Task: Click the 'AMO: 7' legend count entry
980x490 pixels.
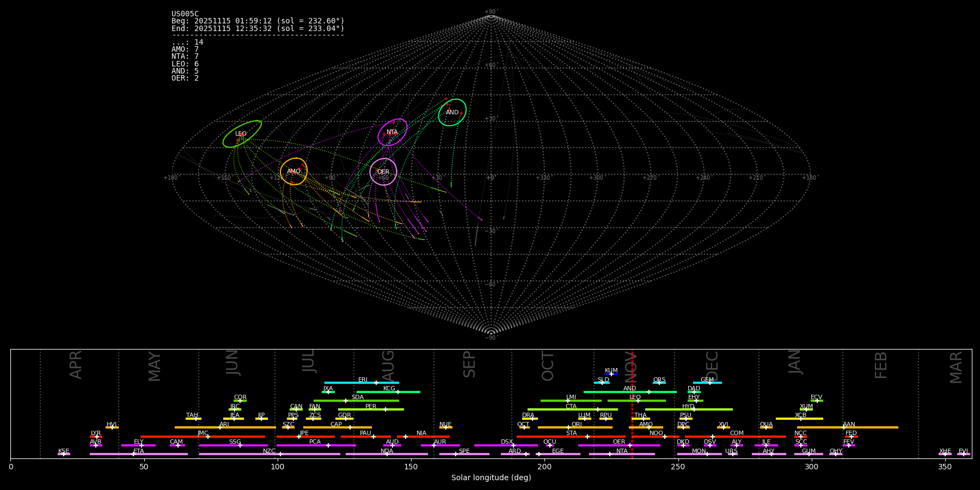Action: coord(185,50)
